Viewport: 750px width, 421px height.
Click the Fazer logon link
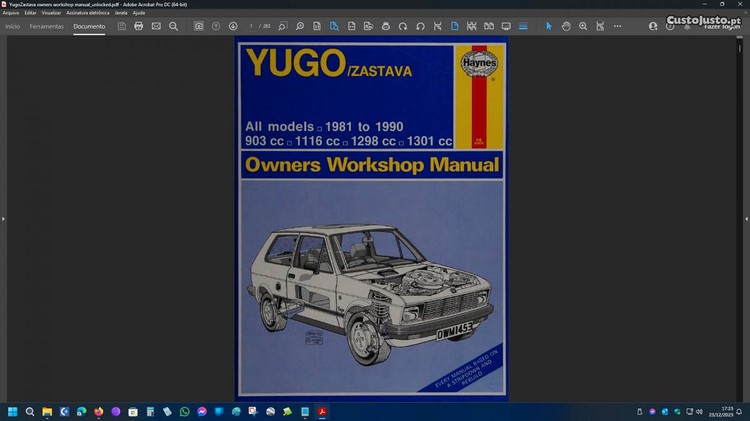click(718, 27)
